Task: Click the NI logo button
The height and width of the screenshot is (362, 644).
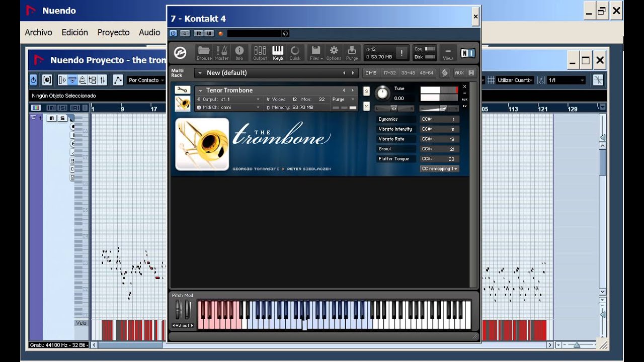Action: (467, 52)
